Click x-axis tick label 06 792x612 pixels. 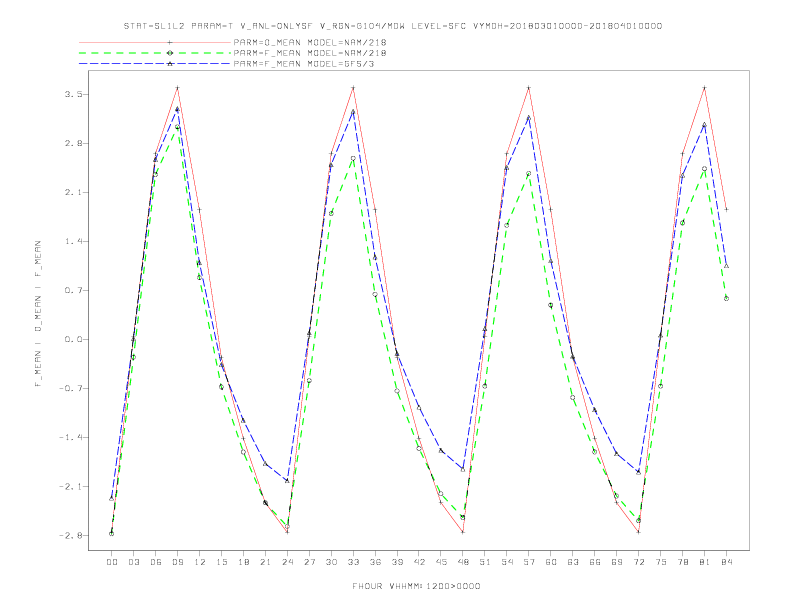(x=156, y=562)
